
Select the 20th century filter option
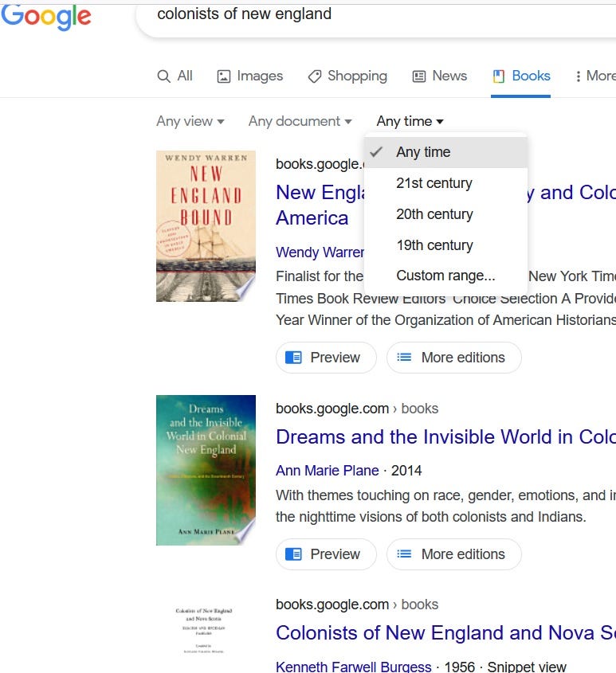click(x=434, y=213)
